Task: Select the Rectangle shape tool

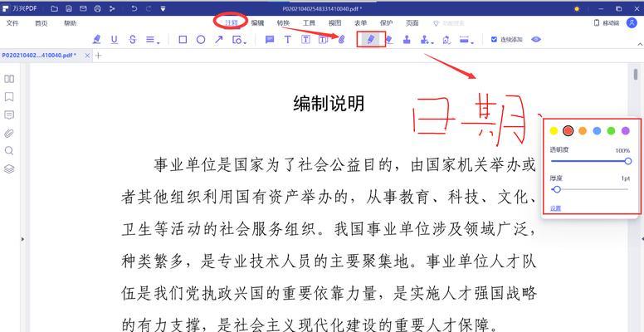Action: coord(183,40)
